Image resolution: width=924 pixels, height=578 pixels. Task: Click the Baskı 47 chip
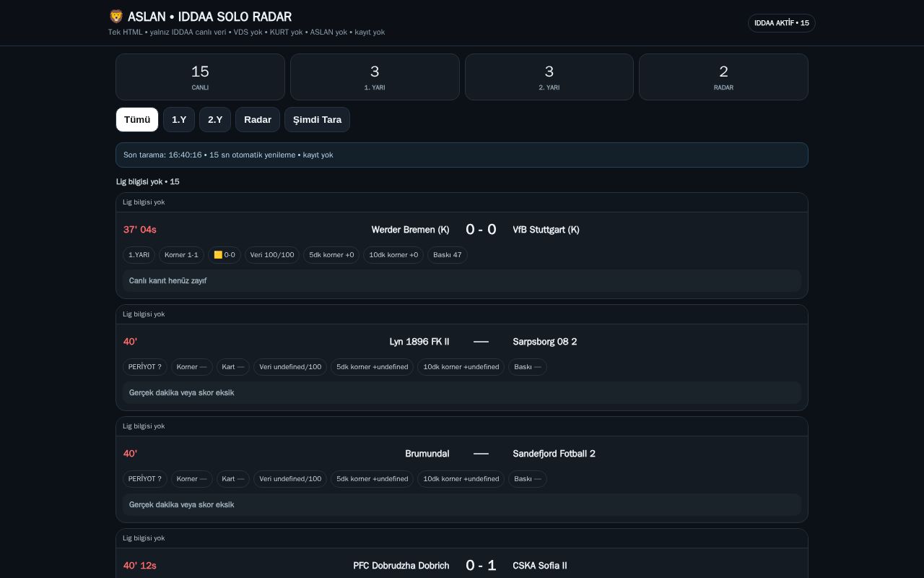(448, 255)
